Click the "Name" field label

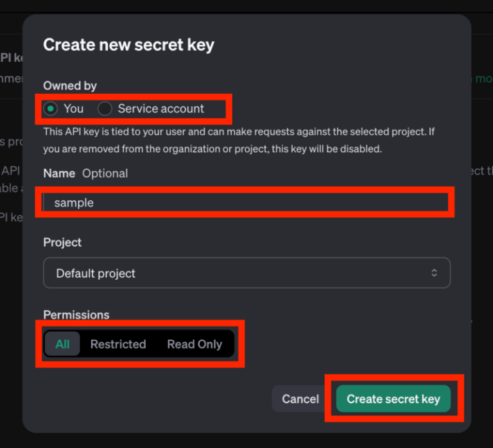(59, 173)
